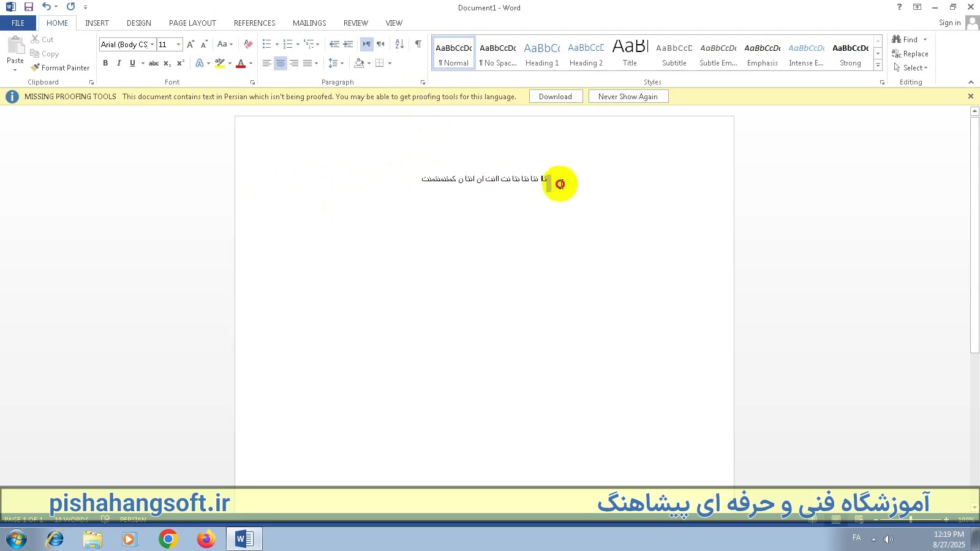This screenshot has width=980, height=551.
Task: Switch to Right-to-Left text direction
Action: coord(380,44)
